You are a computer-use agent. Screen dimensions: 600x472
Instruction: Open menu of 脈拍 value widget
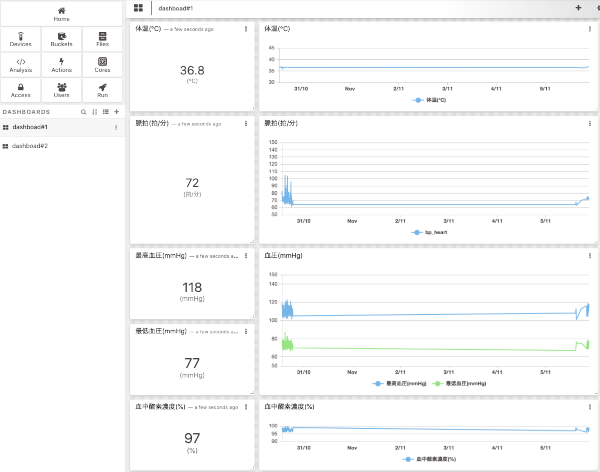(246, 123)
